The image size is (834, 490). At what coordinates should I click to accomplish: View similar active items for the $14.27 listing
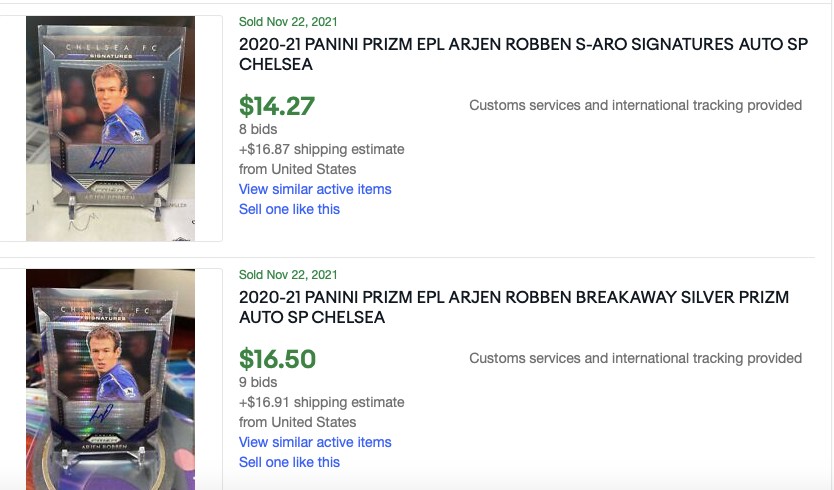(315, 189)
